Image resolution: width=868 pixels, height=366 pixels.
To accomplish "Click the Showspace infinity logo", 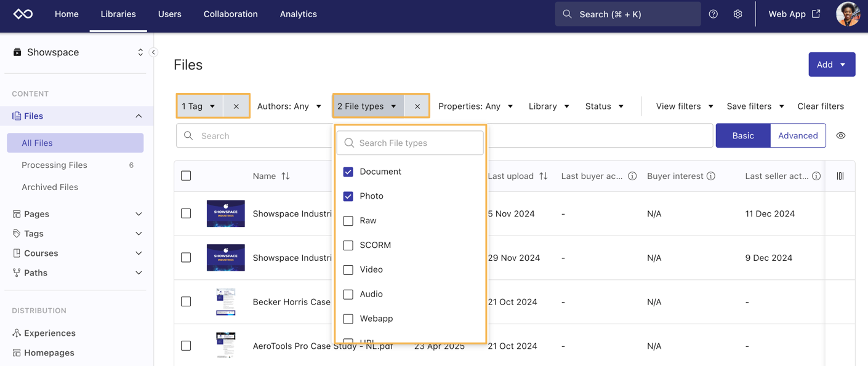I will 23,14.
